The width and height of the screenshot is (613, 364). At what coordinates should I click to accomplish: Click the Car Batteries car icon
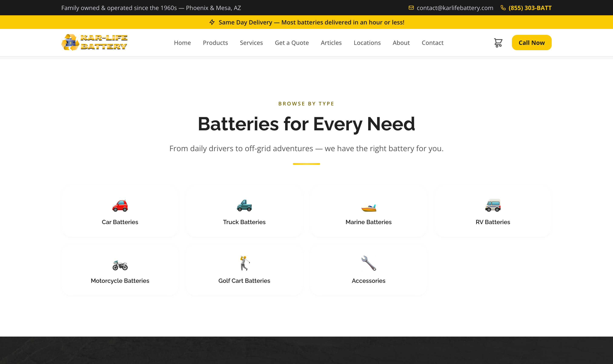pos(120,206)
